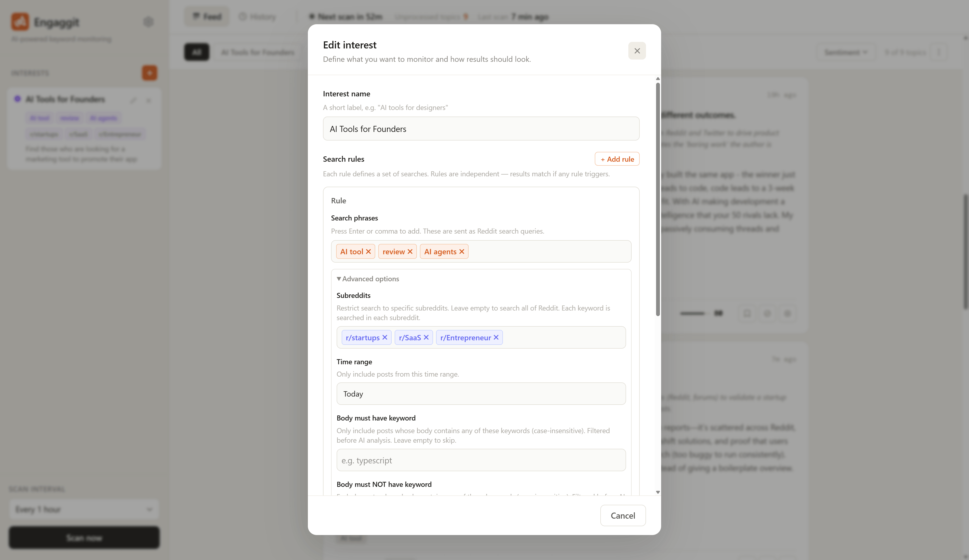Collapse the Advanced options section

coord(368,279)
